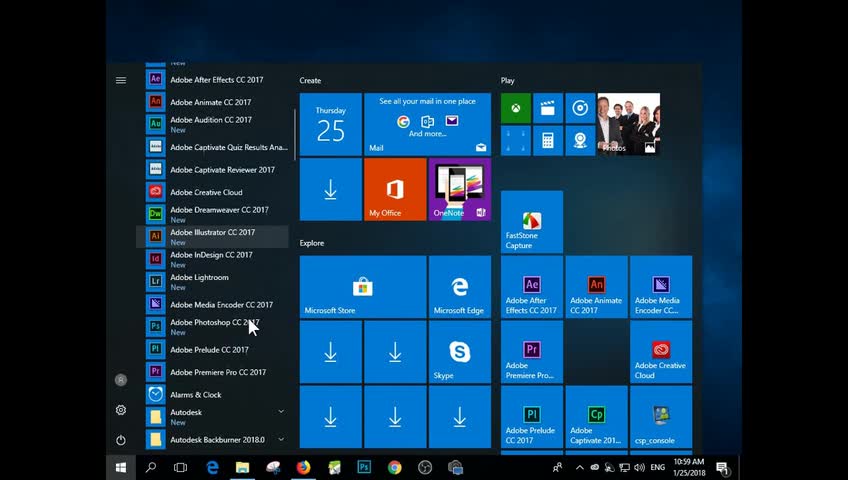
Task: Open the Adobe Creative Cloud tile
Action: click(661, 352)
